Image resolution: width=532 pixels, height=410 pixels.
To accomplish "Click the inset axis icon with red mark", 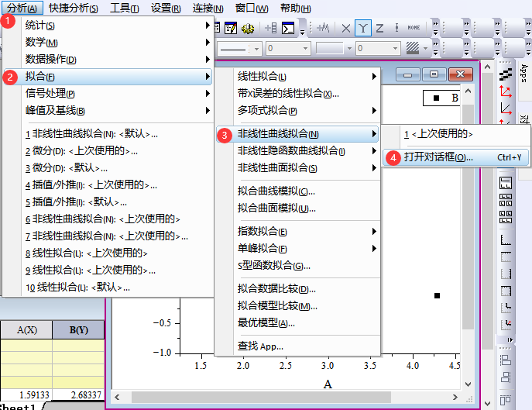I will click(x=506, y=325).
